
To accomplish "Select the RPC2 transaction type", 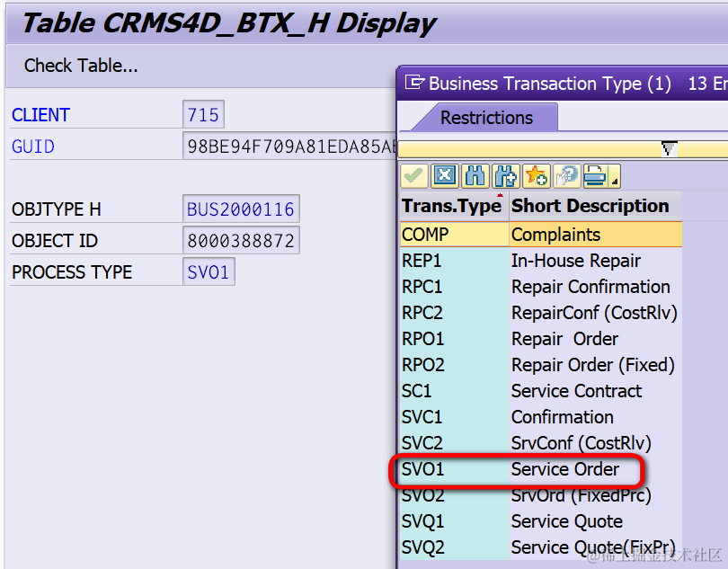I will coord(422,313).
